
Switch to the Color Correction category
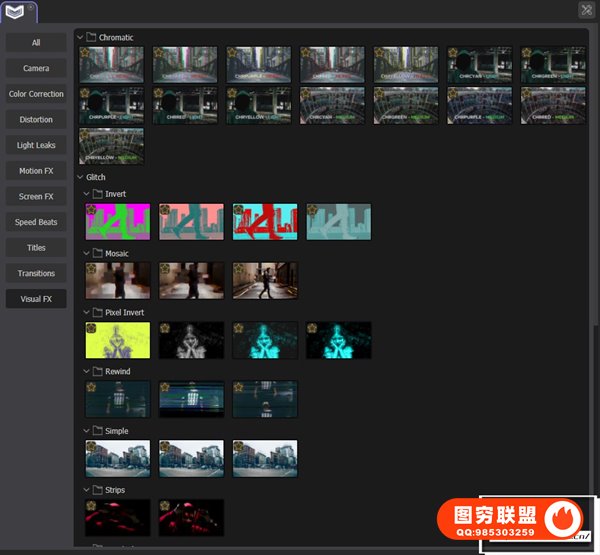click(x=36, y=94)
